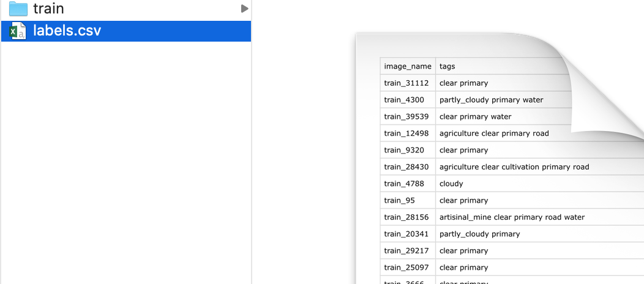This screenshot has height=284, width=644.
Task: Click the 'cloudy' tags cell
Action: (540, 184)
